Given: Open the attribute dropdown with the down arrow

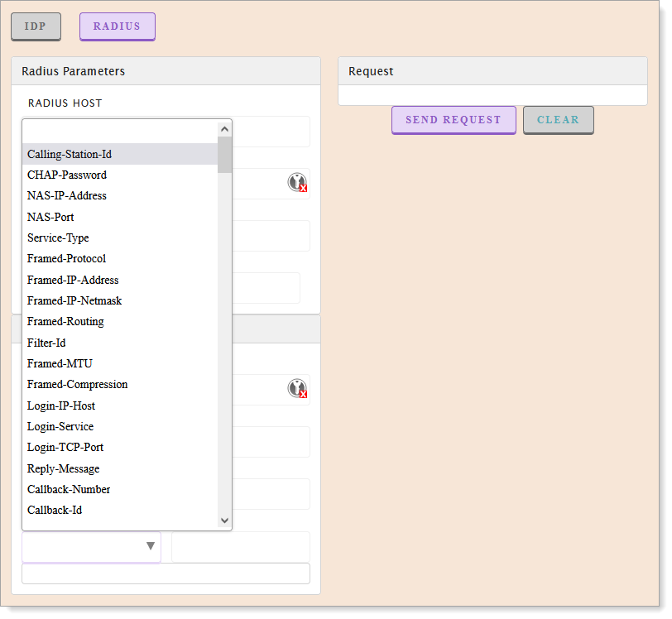Looking at the screenshot, I should point(151,546).
